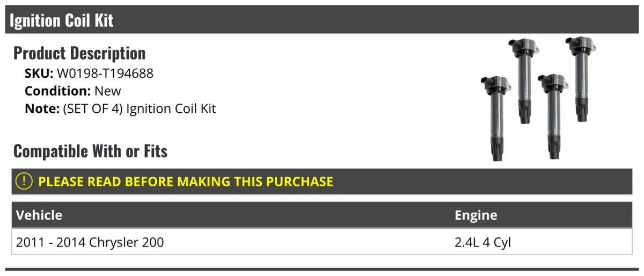Click the bottom-right ignition coil in photo
This screenshot has height=276, width=644.
[x=553, y=117]
